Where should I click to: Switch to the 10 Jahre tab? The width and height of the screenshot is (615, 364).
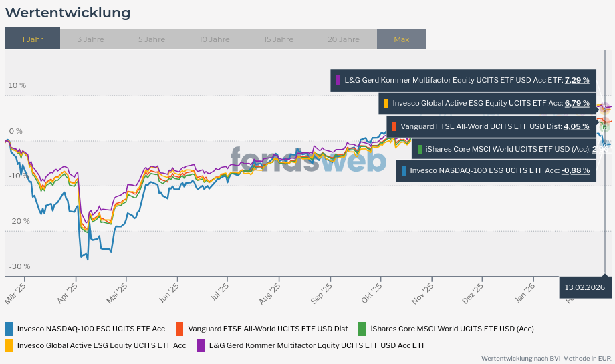click(214, 39)
